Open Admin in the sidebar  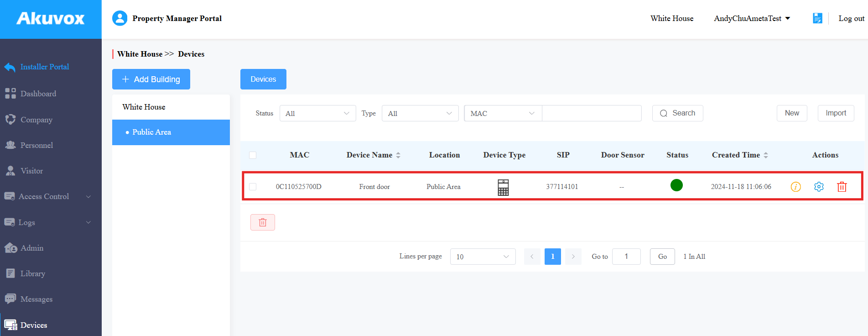tap(32, 248)
